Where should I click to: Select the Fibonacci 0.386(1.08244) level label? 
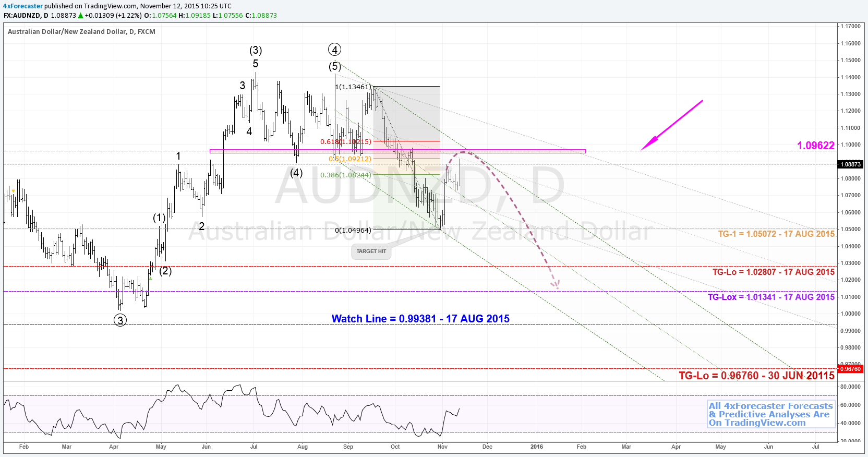point(346,175)
